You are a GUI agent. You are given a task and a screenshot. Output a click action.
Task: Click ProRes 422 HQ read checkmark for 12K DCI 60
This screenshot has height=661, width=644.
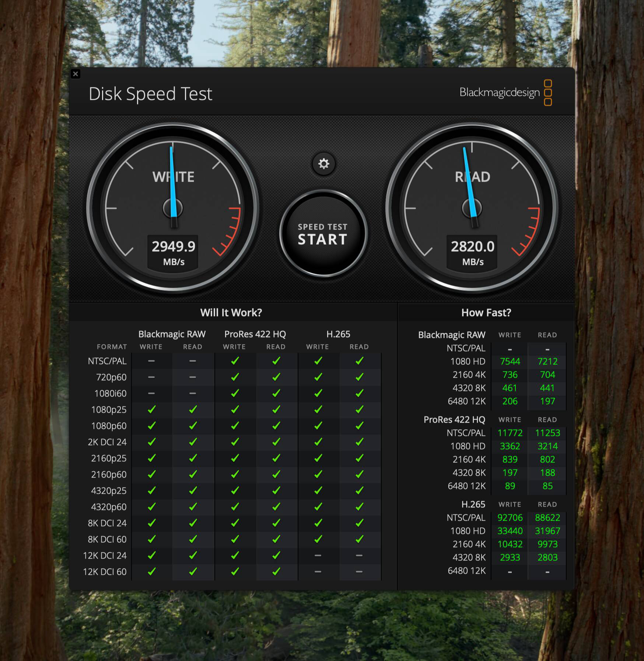pyautogui.click(x=276, y=571)
